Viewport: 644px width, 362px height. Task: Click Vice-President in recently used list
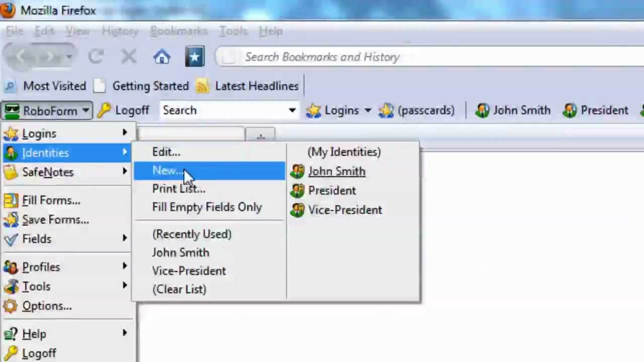[x=189, y=271]
